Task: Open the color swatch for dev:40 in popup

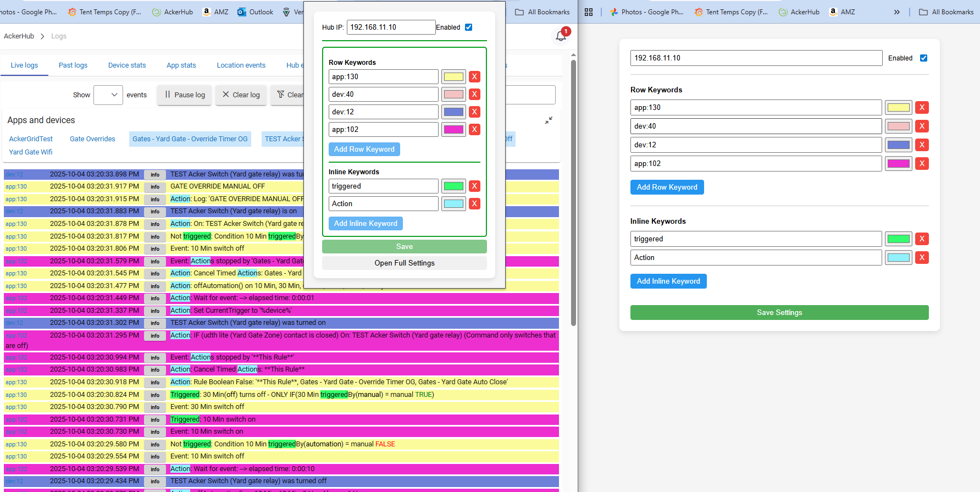Action: tap(453, 95)
